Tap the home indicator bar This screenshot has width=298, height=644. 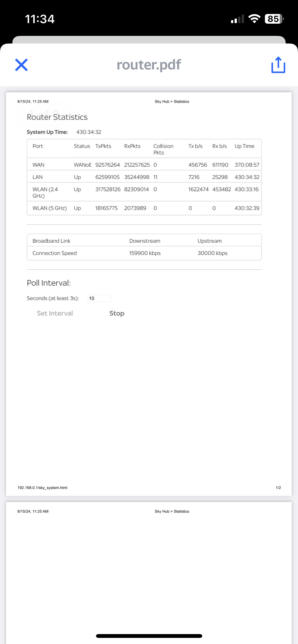click(x=149, y=636)
